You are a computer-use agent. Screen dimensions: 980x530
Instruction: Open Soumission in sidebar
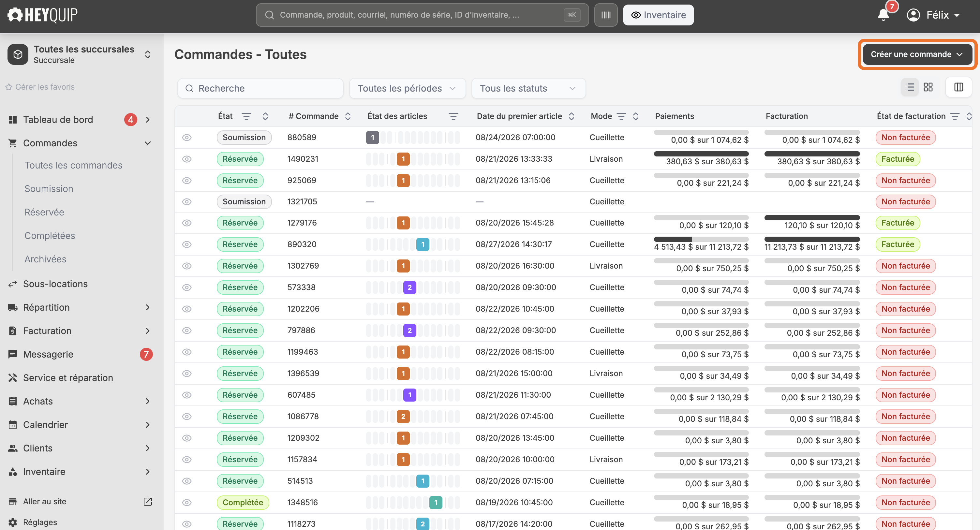(x=49, y=189)
